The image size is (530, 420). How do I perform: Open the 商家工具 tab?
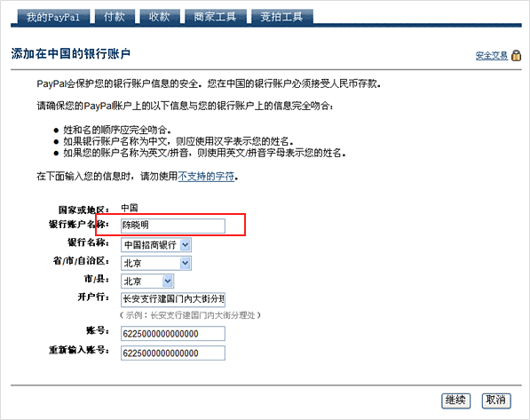216,17
